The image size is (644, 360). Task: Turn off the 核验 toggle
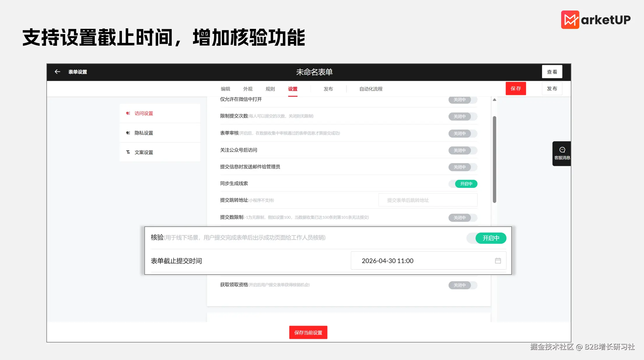[487, 238]
